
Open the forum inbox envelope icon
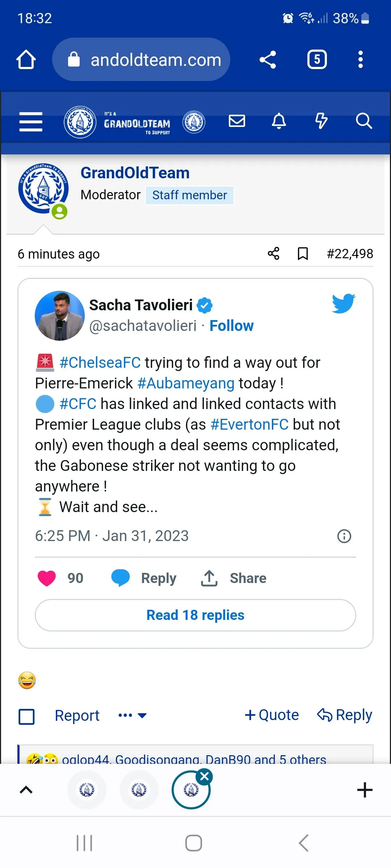tap(237, 121)
